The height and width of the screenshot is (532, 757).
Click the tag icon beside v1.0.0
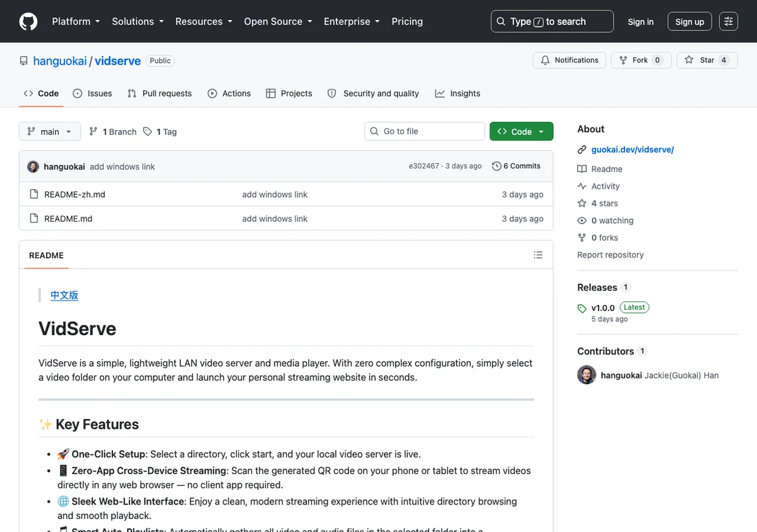[x=582, y=308]
